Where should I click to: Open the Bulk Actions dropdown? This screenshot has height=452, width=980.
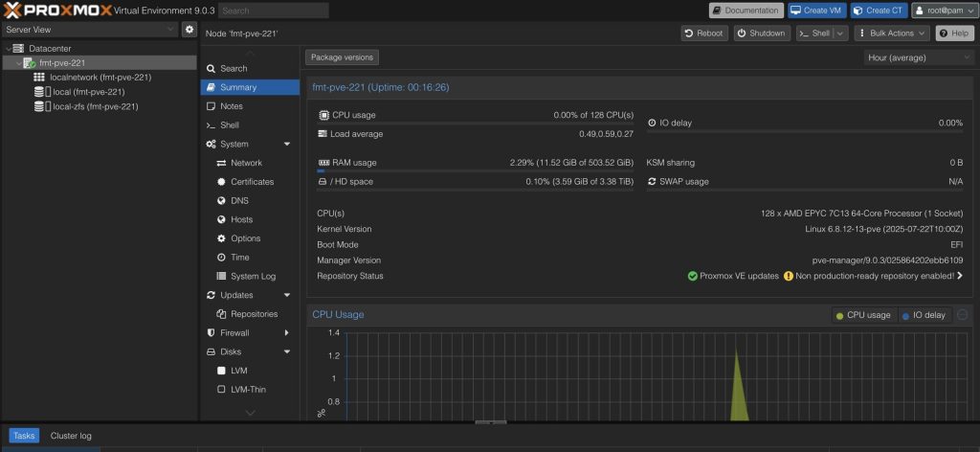point(892,34)
